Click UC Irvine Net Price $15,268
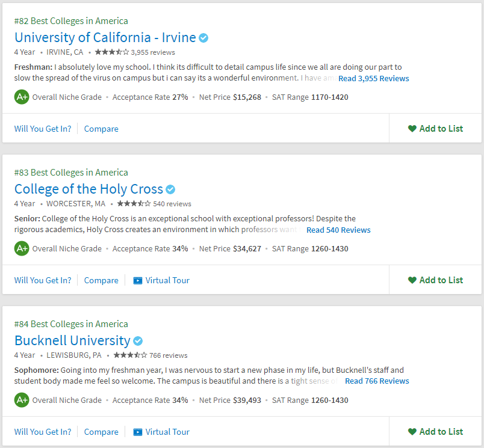The height and width of the screenshot is (448, 484). coord(230,97)
